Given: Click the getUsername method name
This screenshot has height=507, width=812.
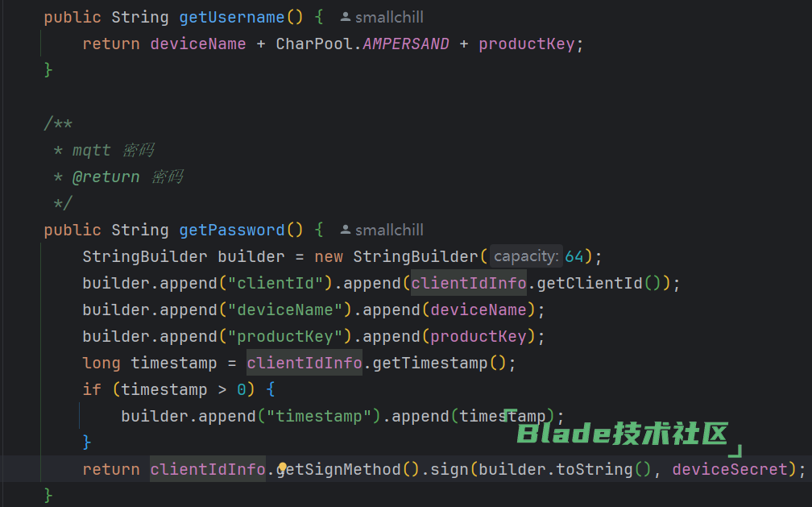Looking at the screenshot, I should 231,17.
